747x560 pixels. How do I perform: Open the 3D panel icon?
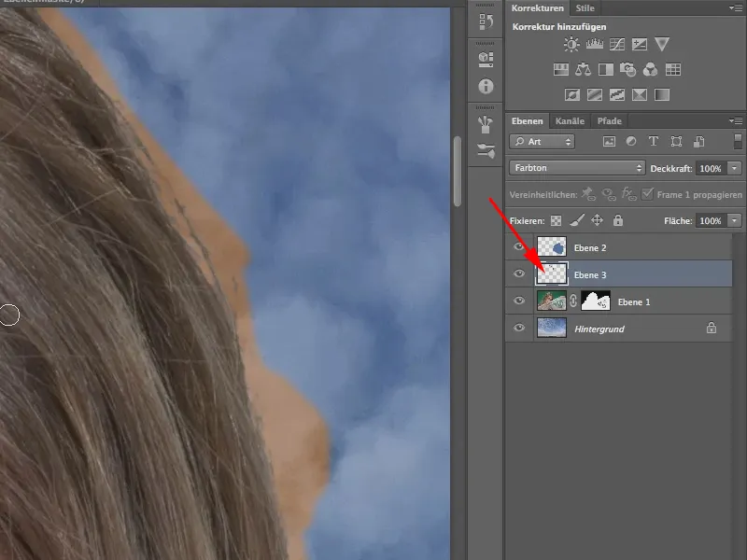[486, 59]
